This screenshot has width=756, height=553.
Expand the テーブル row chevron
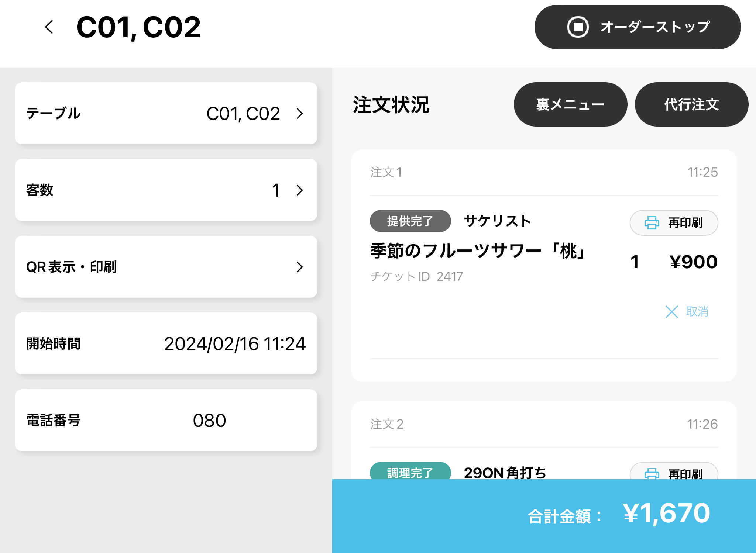tap(300, 114)
